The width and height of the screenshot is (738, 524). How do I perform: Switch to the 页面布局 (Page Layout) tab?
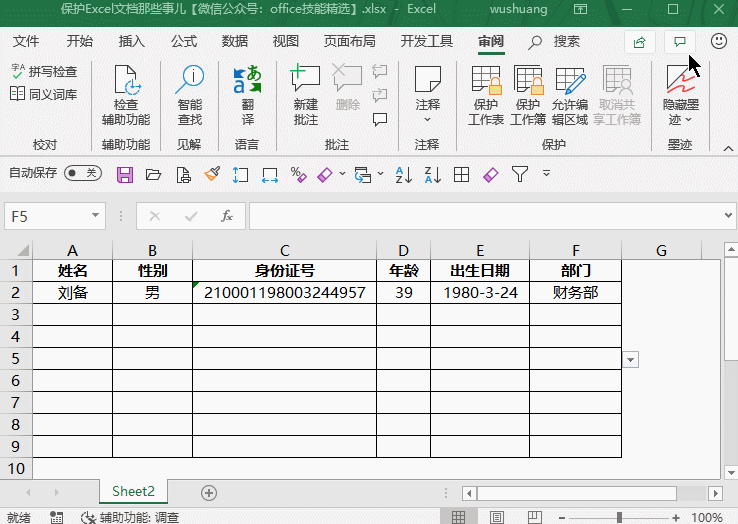tap(349, 42)
